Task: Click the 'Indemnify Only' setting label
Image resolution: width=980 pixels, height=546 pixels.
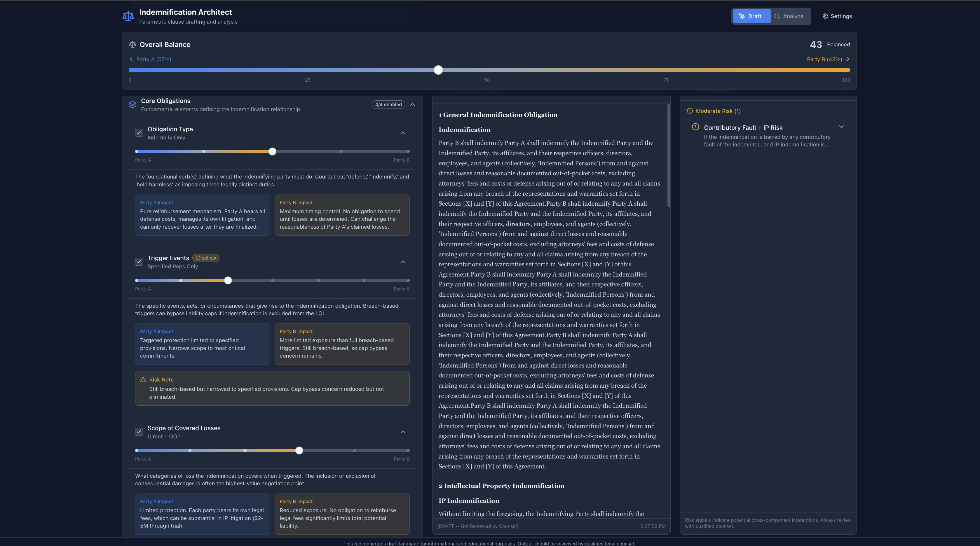Action: [166, 138]
